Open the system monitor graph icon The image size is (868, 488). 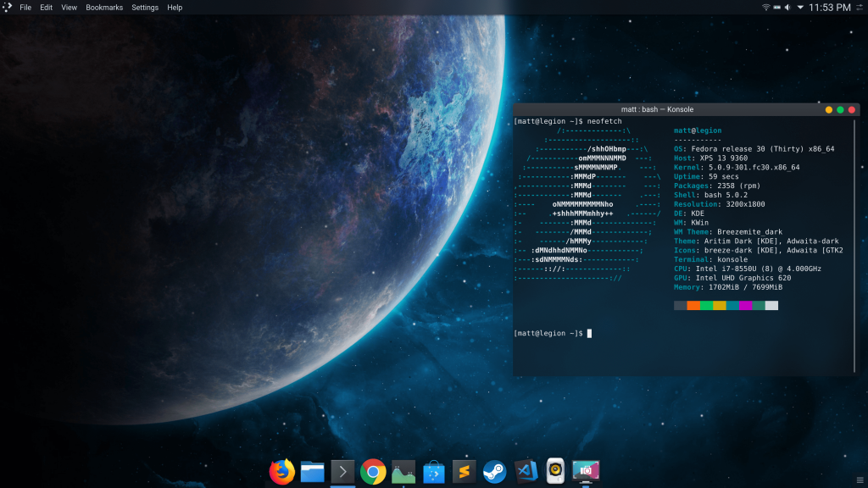[x=403, y=471]
